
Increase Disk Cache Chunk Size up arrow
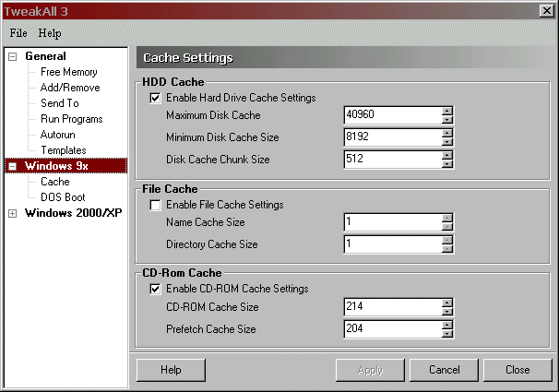click(447, 155)
